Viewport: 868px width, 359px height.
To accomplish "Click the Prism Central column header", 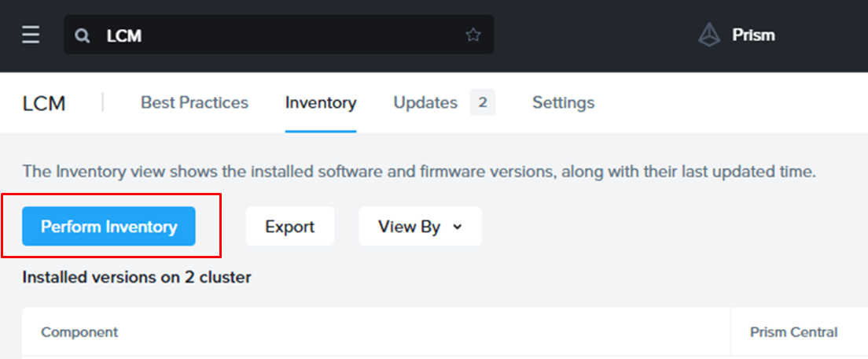I will pyautogui.click(x=793, y=332).
